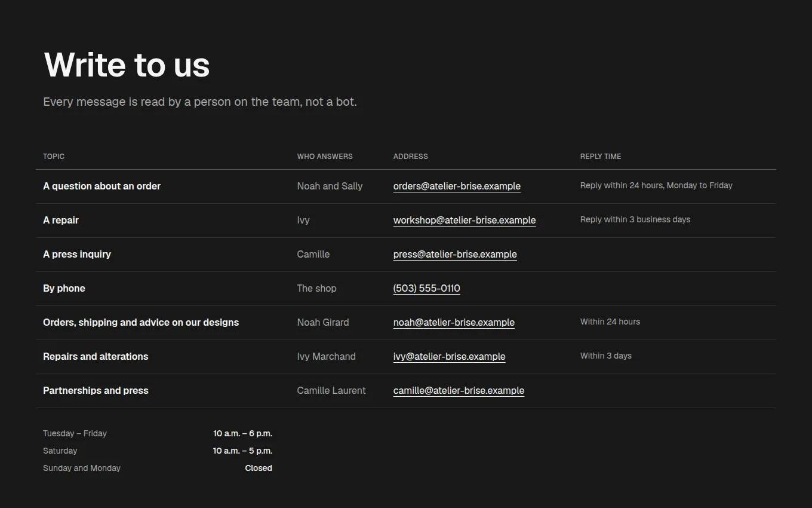The width and height of the screenshot is (812, 508).
Task: Email ivy@atelier-brise.example about alterations
Action: tap(449, 357)
